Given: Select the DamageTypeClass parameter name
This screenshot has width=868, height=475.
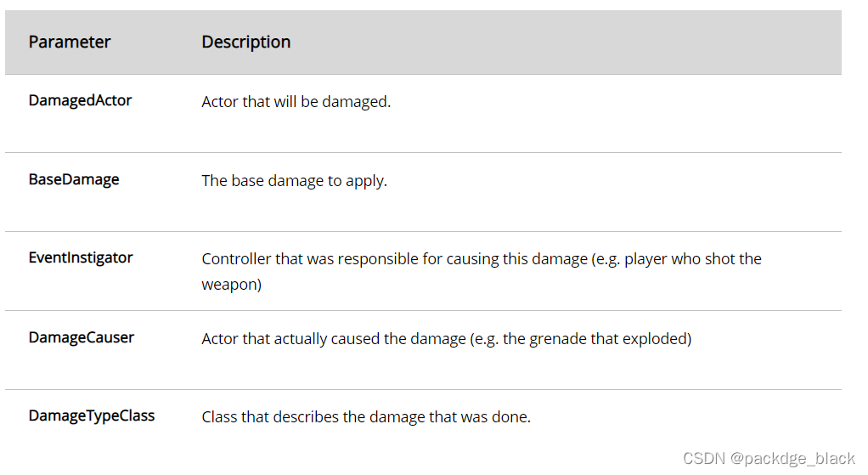Looking at the screenshot, I should pos(92,416).
